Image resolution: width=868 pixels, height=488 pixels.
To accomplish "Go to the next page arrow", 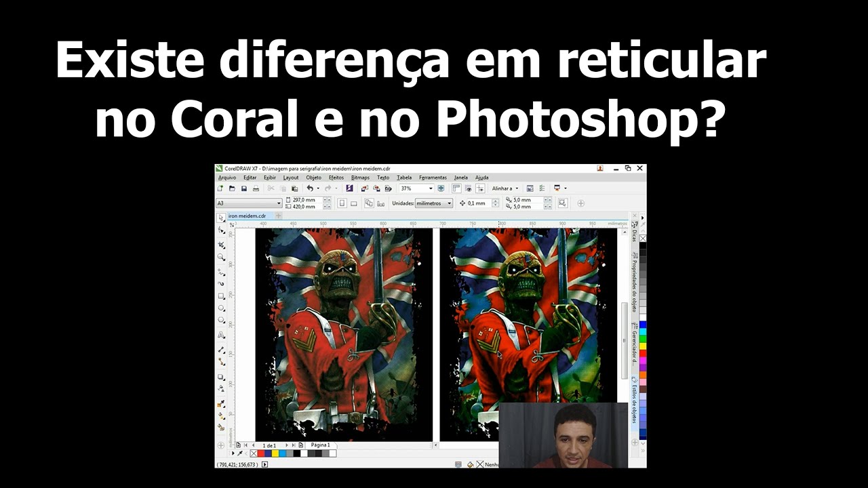I will tap(287, 445).
